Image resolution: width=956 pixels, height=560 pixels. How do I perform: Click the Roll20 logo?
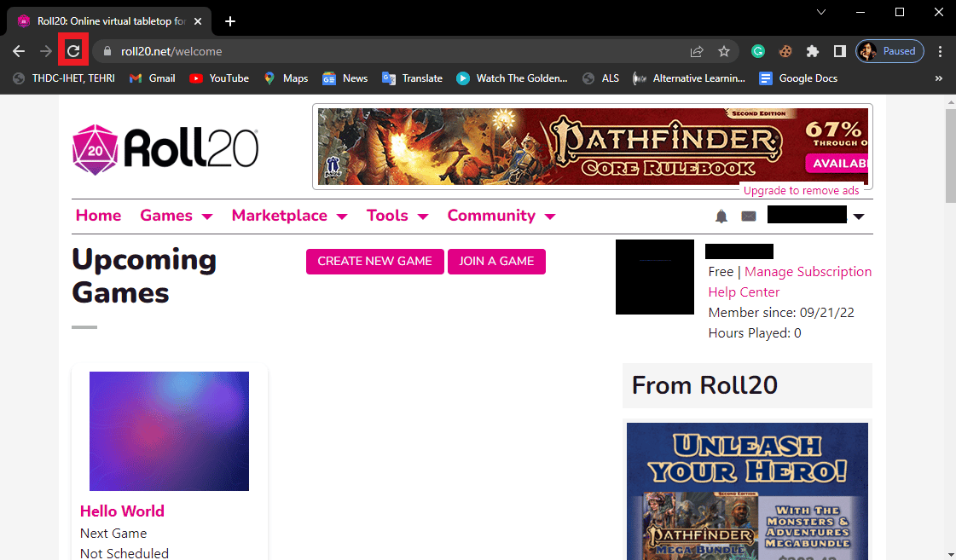click(165, 150)
